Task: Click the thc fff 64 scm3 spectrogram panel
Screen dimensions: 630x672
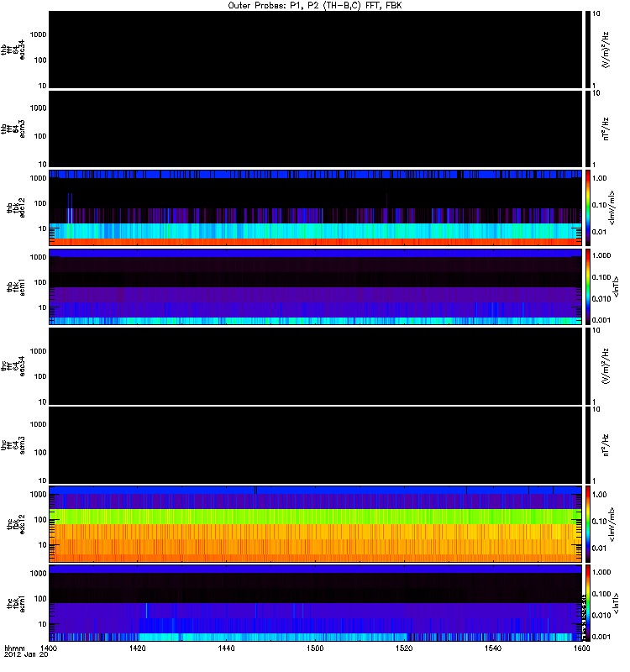Action: point(316,446)
